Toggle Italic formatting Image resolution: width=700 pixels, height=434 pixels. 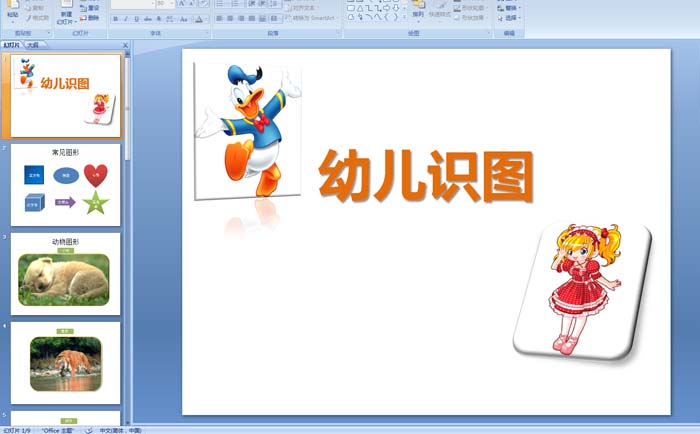pos(126,19)
